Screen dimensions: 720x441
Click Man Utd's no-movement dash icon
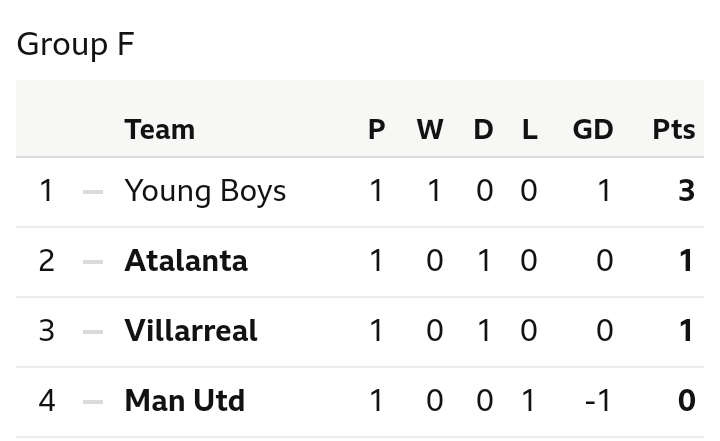point(93,401)
